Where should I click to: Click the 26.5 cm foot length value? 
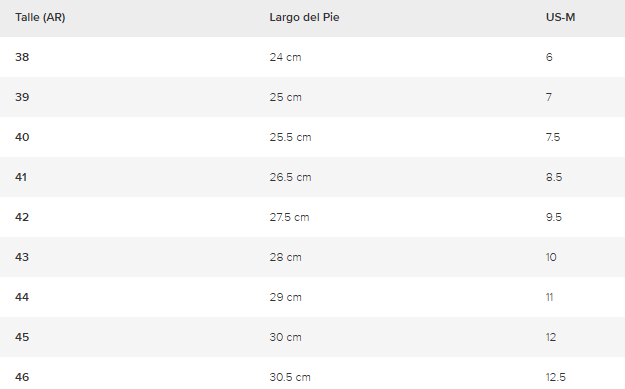pos(290,177)
